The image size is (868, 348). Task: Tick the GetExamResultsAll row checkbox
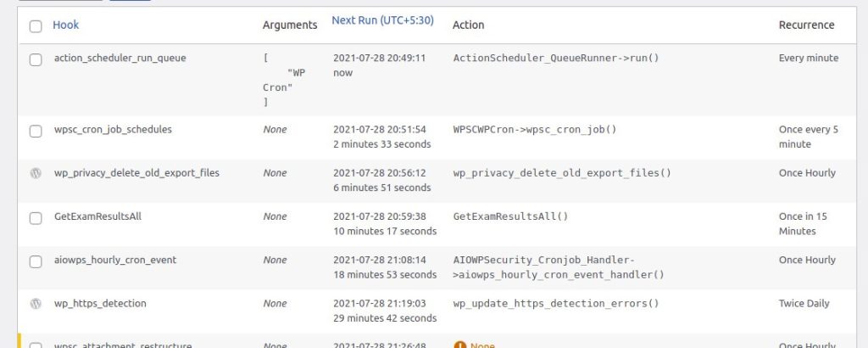pyautogui.click(x=36, y=217)
